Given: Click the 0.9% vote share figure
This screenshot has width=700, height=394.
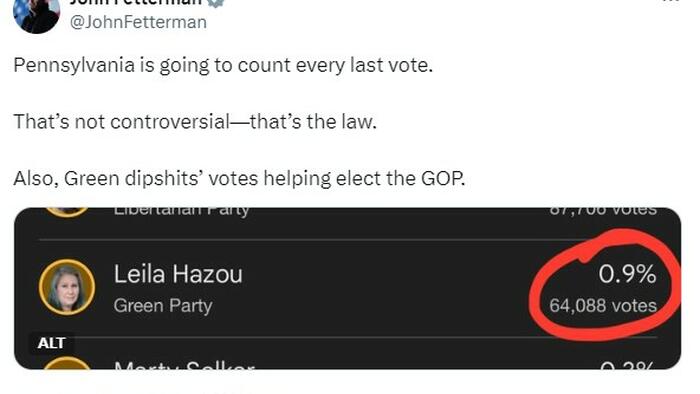Looking at the screenshot, I should point(628,274).
